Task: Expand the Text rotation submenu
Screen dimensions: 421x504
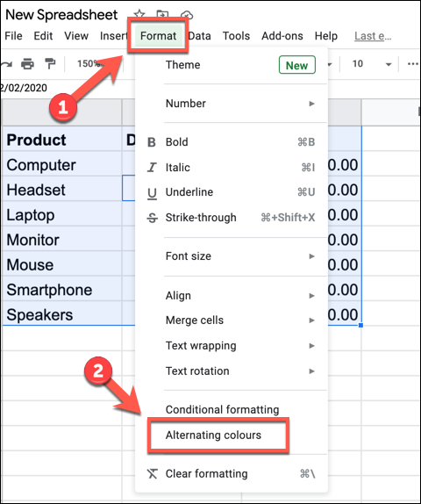Action: [232, 371]
